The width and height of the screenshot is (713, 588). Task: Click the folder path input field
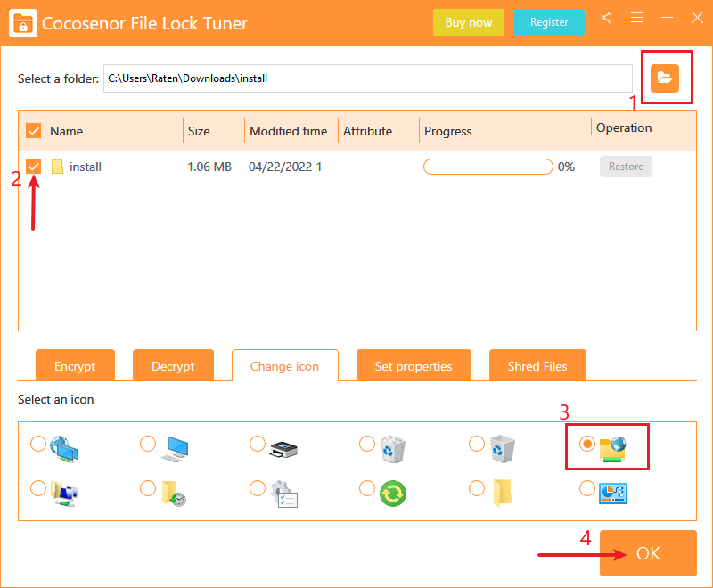(368, 78)
